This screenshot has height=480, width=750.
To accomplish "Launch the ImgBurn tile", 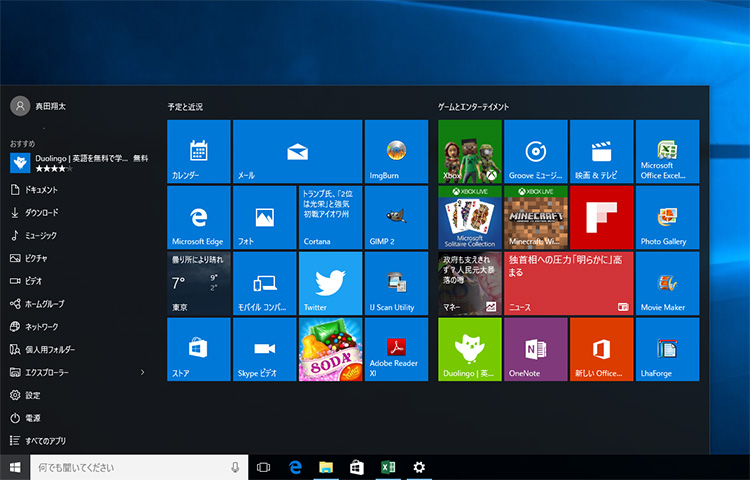I will tap(396, 151).
